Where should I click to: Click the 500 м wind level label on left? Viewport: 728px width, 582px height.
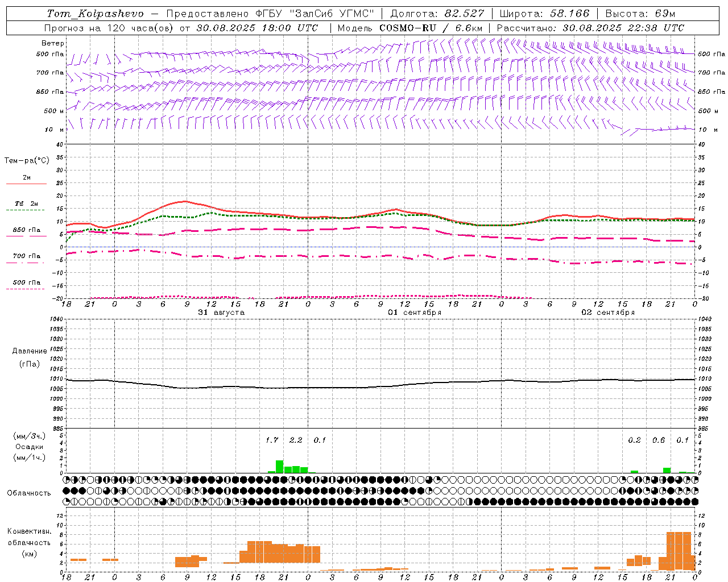[54, 111]
